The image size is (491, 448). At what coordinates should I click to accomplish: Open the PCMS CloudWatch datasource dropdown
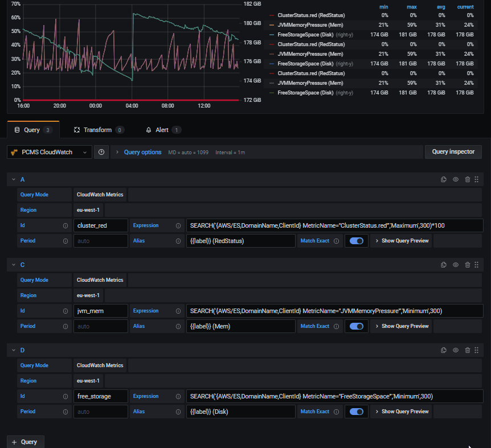point(48,152)
